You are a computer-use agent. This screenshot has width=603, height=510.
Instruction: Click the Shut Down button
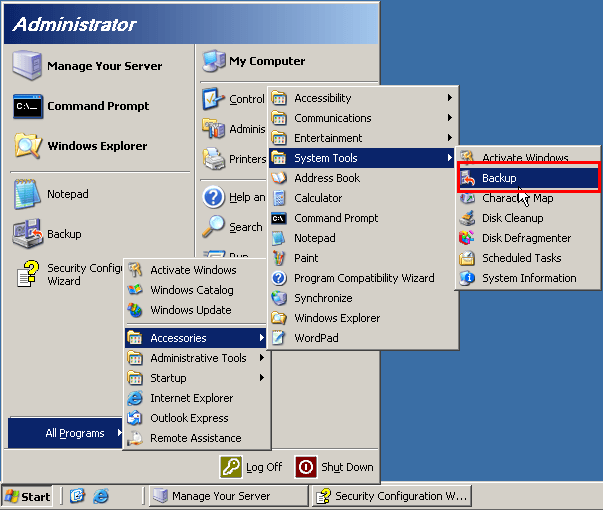[335, 467]
